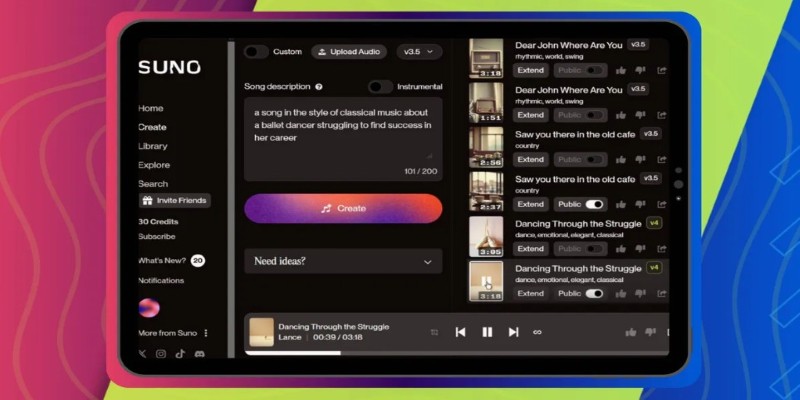Open the now-playing thumbnail in player bar
The width and height of the screenshot is (800, 400).
pyautogui.click(x=261, y=332)
